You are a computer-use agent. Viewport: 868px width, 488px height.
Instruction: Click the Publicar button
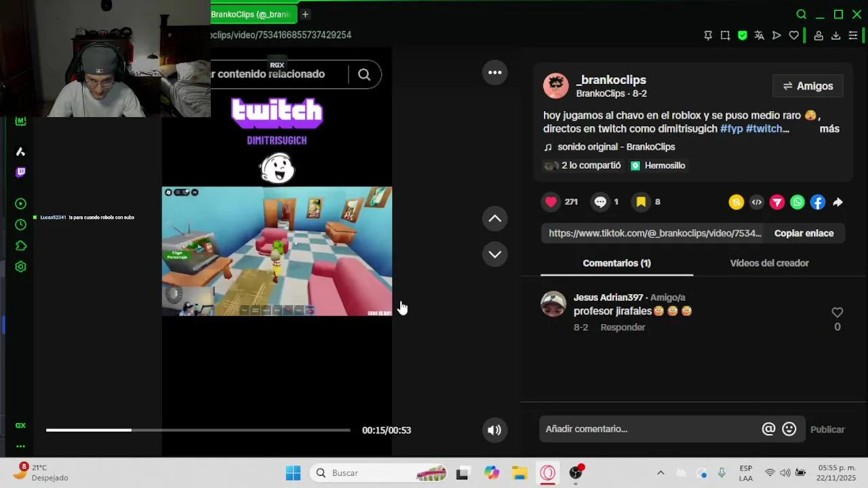coord(827,430)
